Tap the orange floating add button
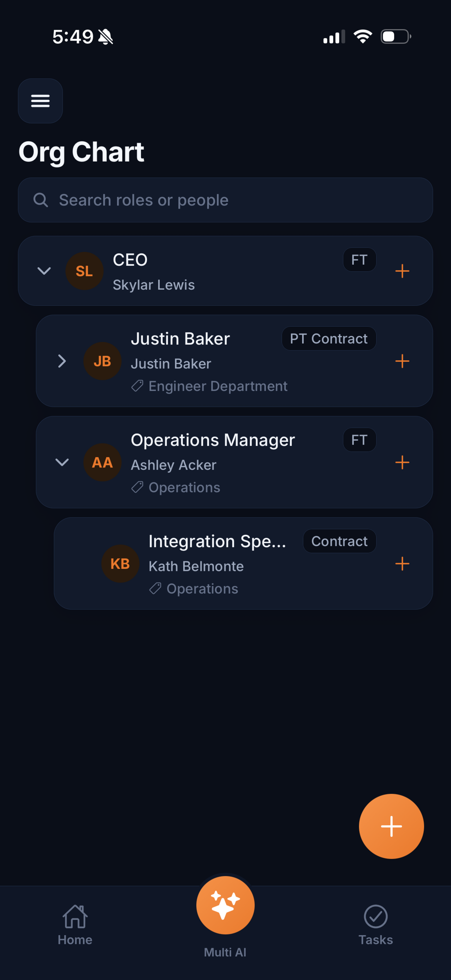 click(x=391, y=826)
